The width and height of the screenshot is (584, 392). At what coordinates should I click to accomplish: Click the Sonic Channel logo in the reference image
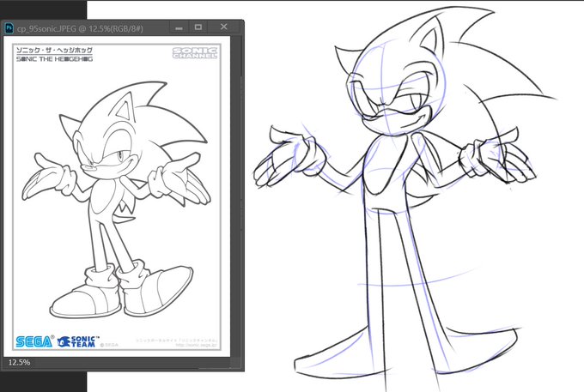pos(195,53)
